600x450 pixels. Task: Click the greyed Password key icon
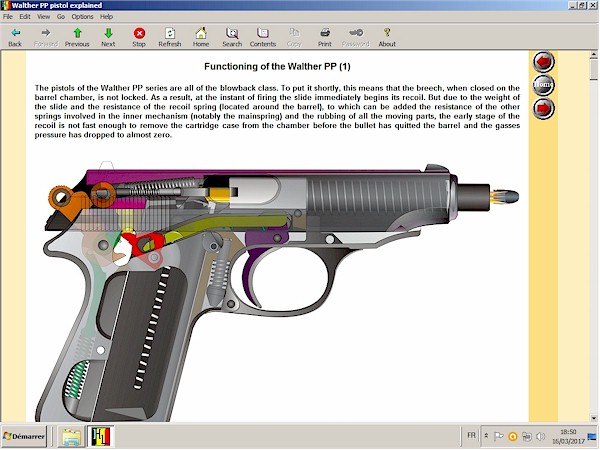pyautogui.click(x=356, y=38)
